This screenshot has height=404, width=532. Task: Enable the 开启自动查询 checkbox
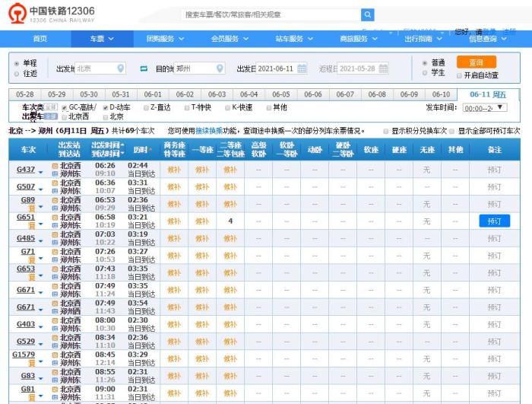click(458, 75)
